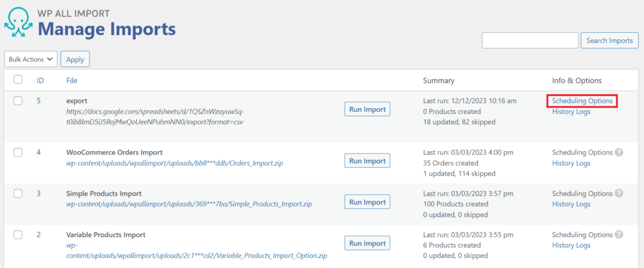
Task: Run Import for Variable Products Import
Action: [x=367, y=243]
